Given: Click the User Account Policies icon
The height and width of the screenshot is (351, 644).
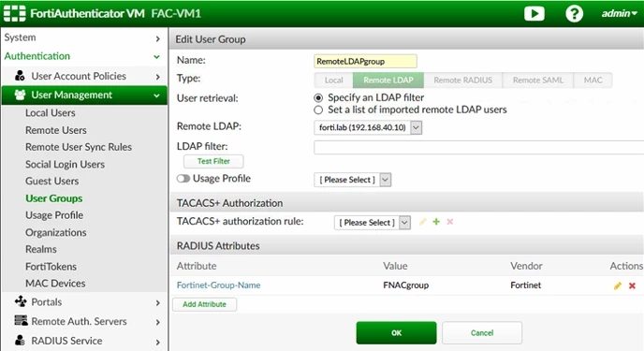Looking at the screenshot, I should 20,76.
